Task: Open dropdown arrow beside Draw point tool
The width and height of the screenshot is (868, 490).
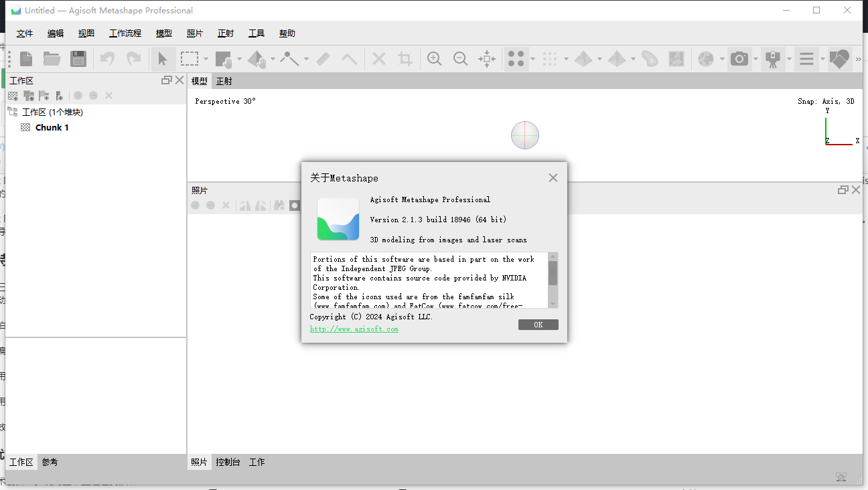Action: (x=306, y=59)
